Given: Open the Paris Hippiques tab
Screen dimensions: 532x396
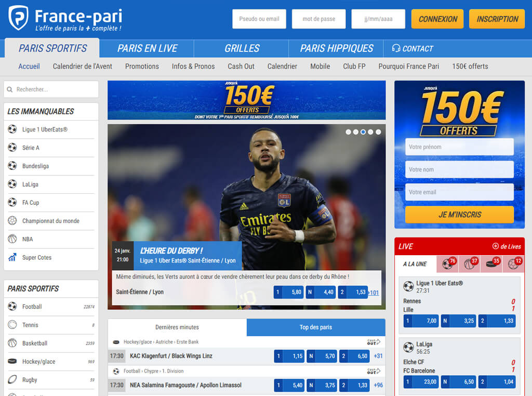Looking at the screenshot, I should pyautogui.click(x=336, y=48).
